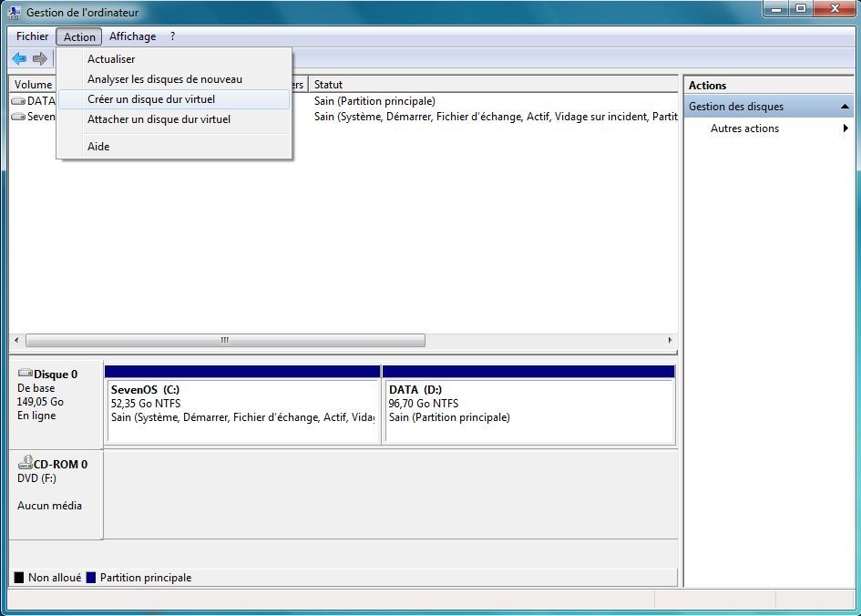Click the horizontal scrollbar right arrow
Screen dimensions: 861x616
point(670,341)
